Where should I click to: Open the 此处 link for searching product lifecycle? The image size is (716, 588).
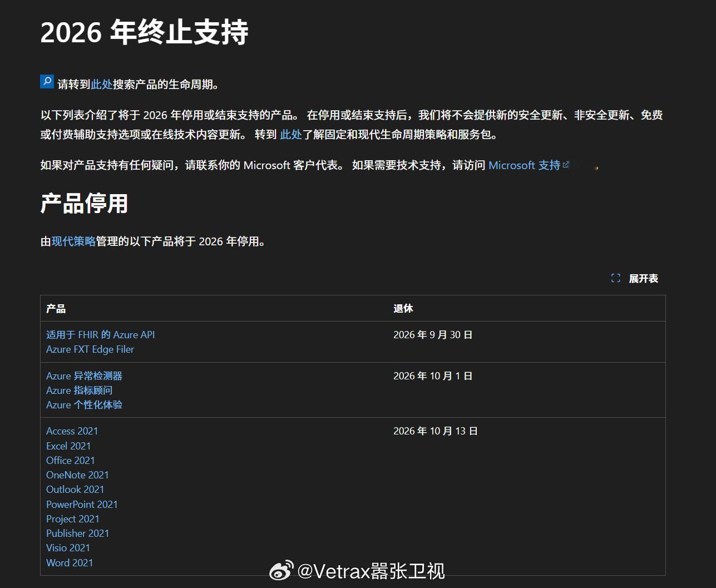coord(102,85)
